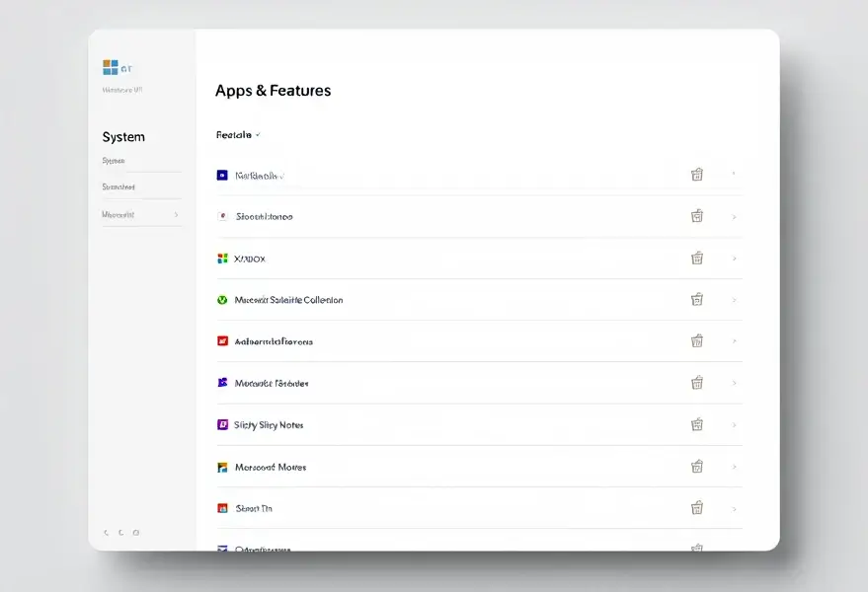This screenshot has height=592, width=868.
Task: Click the trash icon for Mocuulst Fasodes
Action: [x=697, y=382]
